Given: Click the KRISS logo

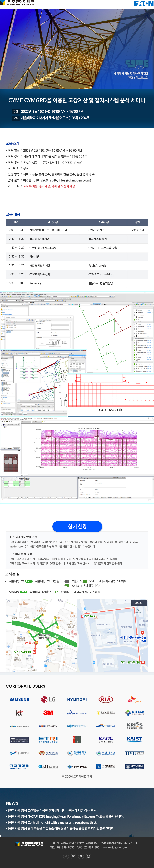Looking at the screenshot, I should click(x=135, y=726).
